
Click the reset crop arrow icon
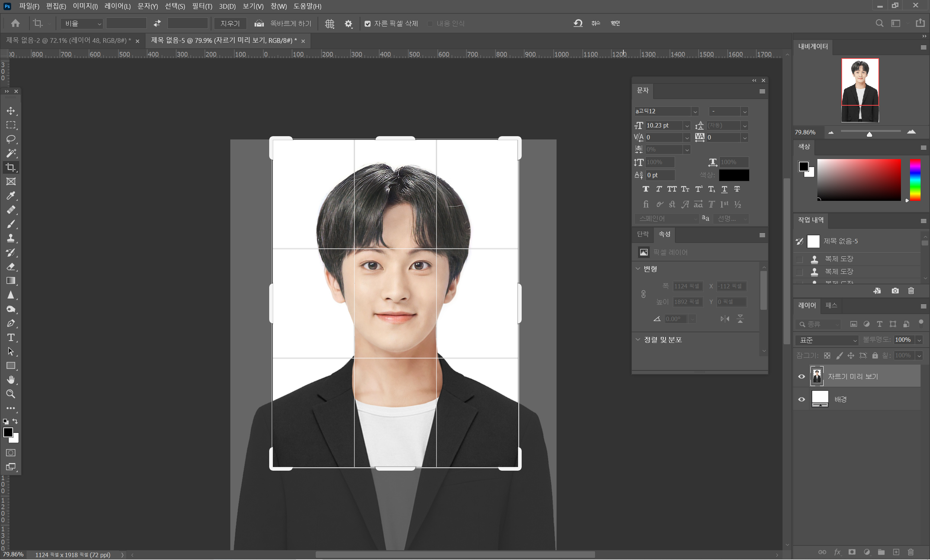point(578,23)
